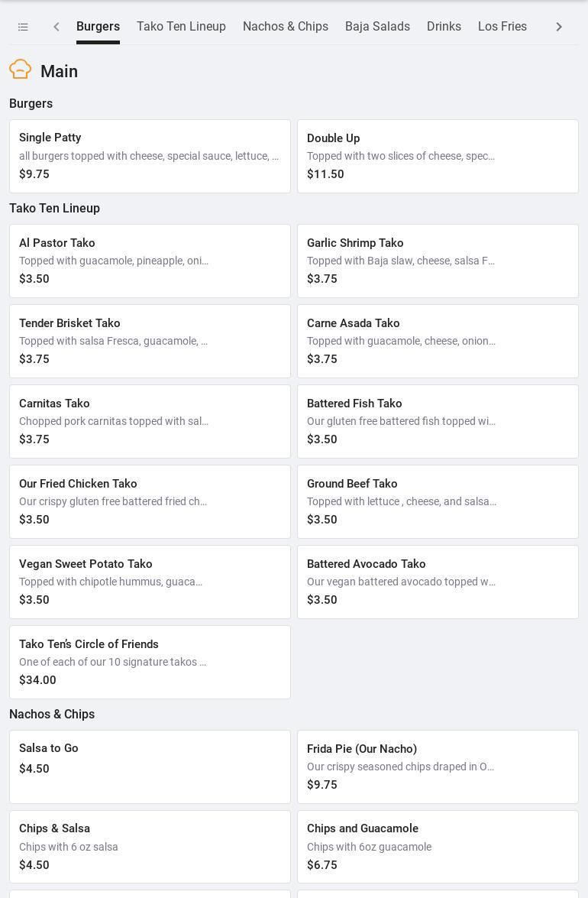This screenshot has height=898, width=588.
Task: Open the Tako Ten Lineup tab
Action: (181, 27)
